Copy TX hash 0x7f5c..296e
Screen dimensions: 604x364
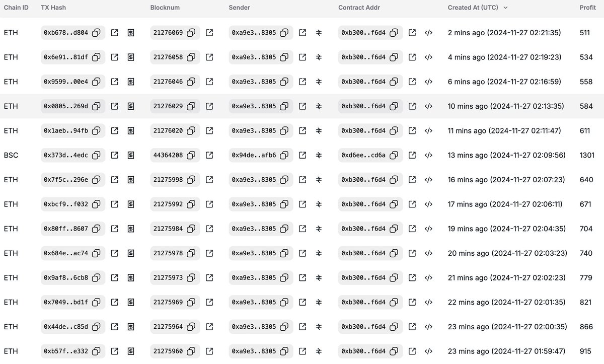click(x=96, y=180)
